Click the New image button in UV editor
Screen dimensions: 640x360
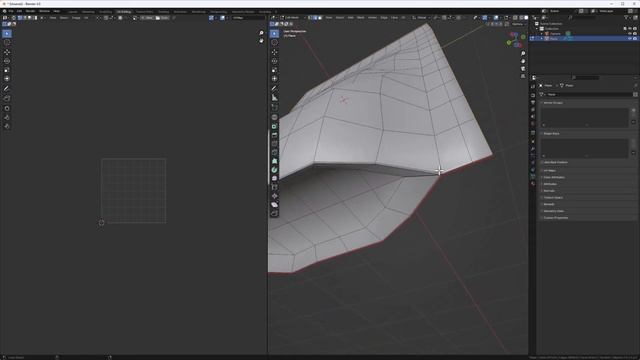[148, 18]
